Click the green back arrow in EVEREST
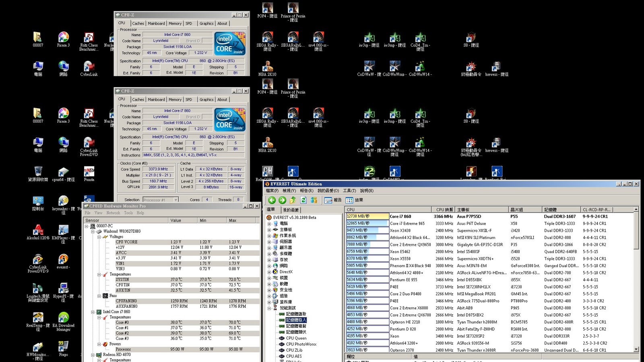This screenshot has width=644, height=362. [272, 200]
